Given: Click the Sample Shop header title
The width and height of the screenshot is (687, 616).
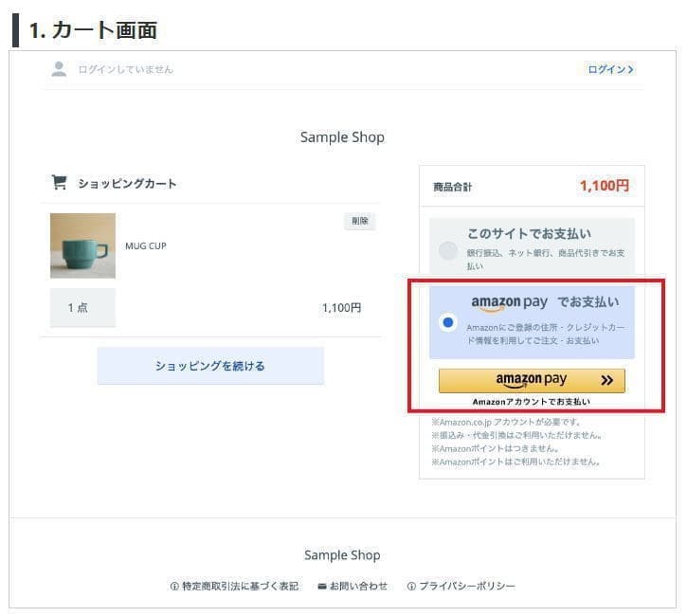Looking at the screenshot, I should (343, 137).
